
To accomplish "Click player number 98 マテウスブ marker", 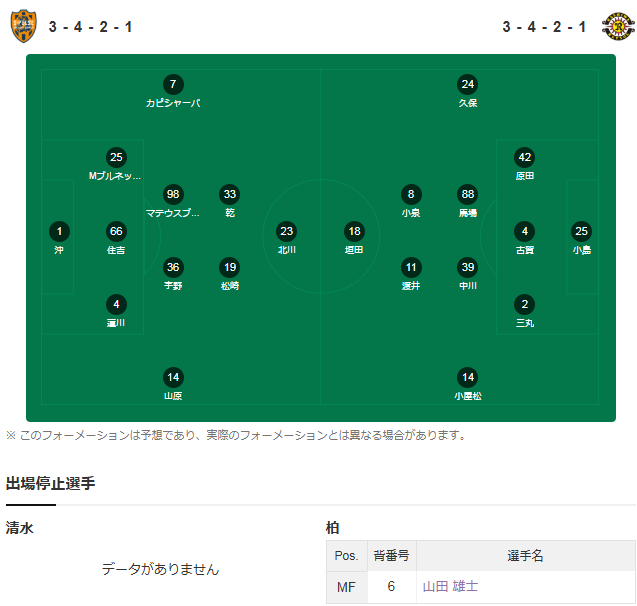I will click(x=173, y=195).
